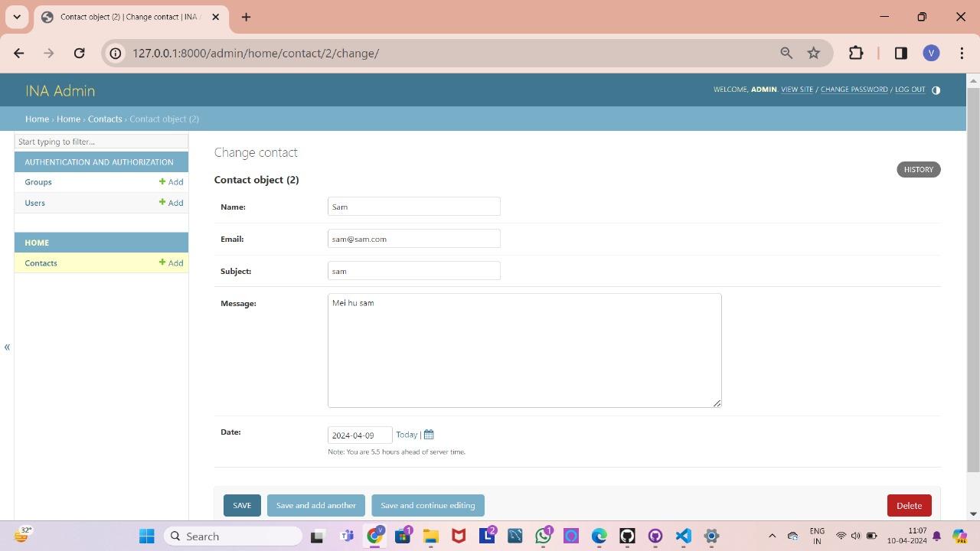Open Visual Studio Code from the taskbar
The width and height of the screenshot is (980, 551).
tap(683, 536)
